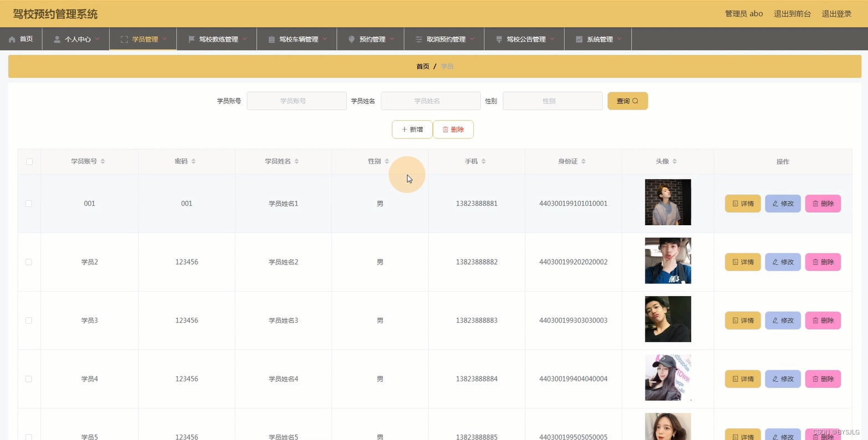Sort table by 性别 column arrows
The height and width of the screenshot is (440, 868).
[x=387, y=161]
